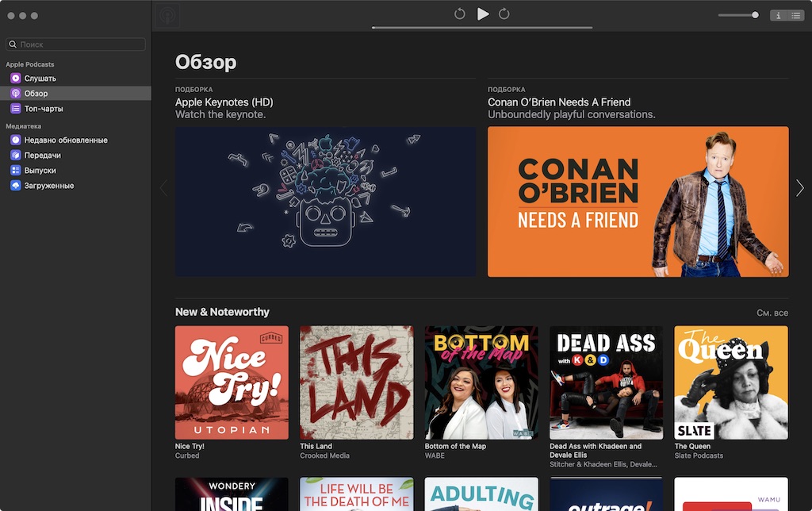Click the skip back icon
The width and height of the screenshot is (812, 511).
tap(459, 14)
